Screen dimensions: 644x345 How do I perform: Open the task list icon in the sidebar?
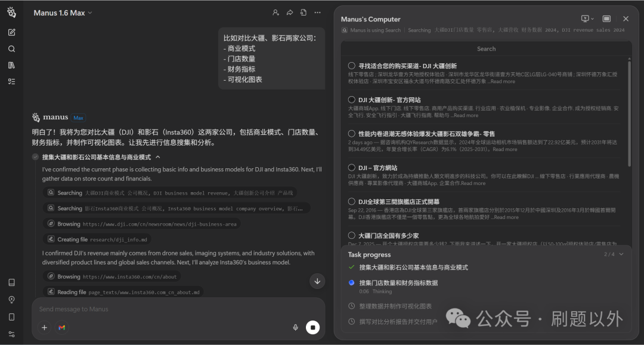(x=10, y=82)
